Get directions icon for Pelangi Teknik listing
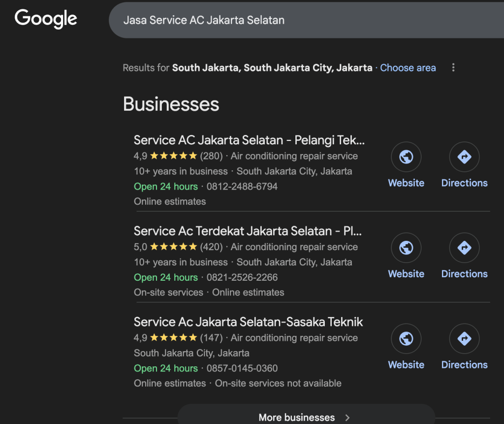The image size is (504, 424). pyautogui.click(x=464, y=157)
